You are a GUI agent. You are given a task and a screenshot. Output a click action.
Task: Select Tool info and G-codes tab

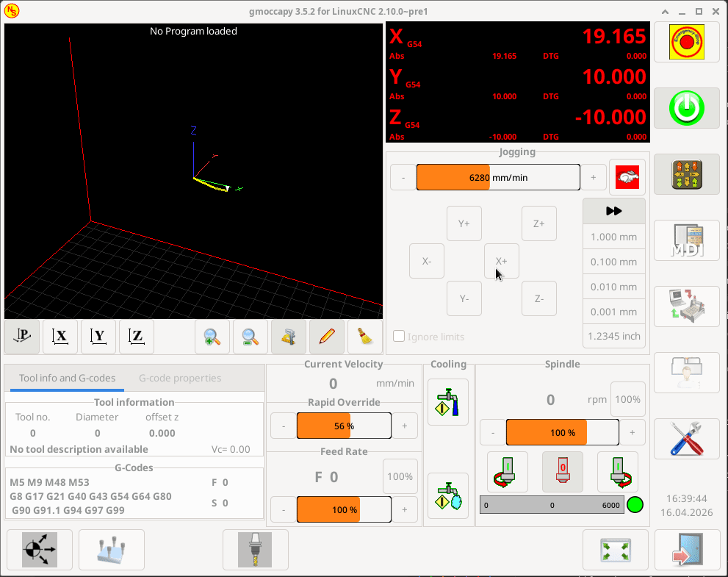pos(67,378)
